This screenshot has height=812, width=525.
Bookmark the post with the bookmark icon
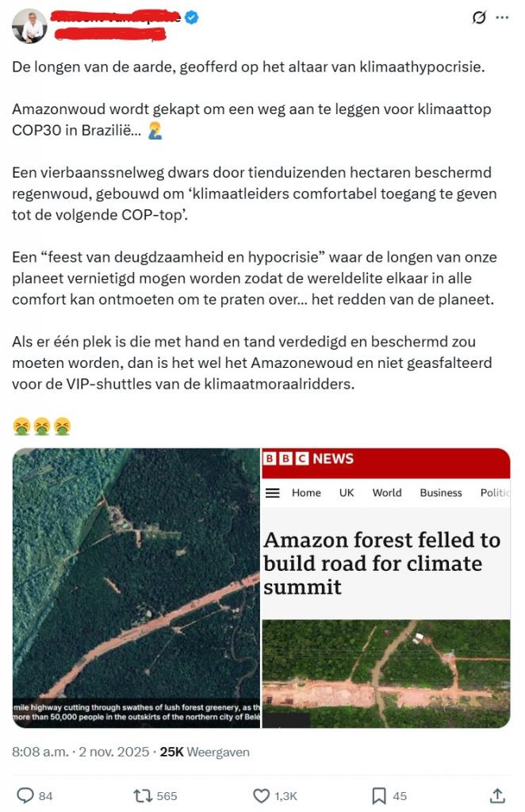coord(379,795)
